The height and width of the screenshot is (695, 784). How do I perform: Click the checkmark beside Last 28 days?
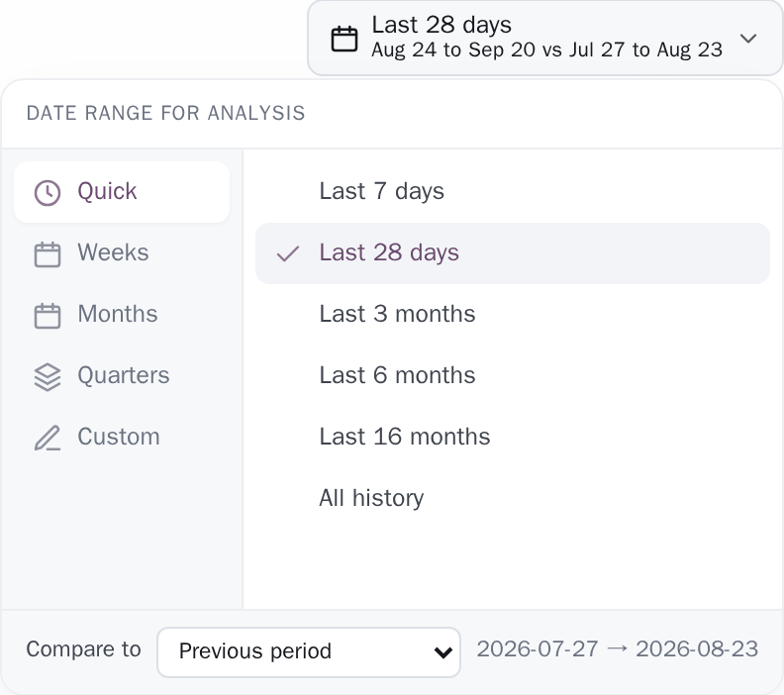click(288, 254)
